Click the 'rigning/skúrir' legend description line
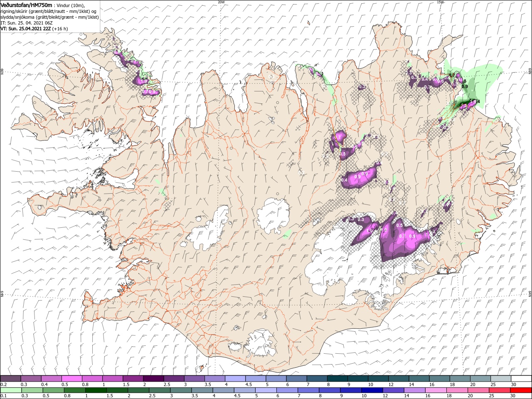The height and width of the screenshot is (399, 532). [x=48, y=11]
